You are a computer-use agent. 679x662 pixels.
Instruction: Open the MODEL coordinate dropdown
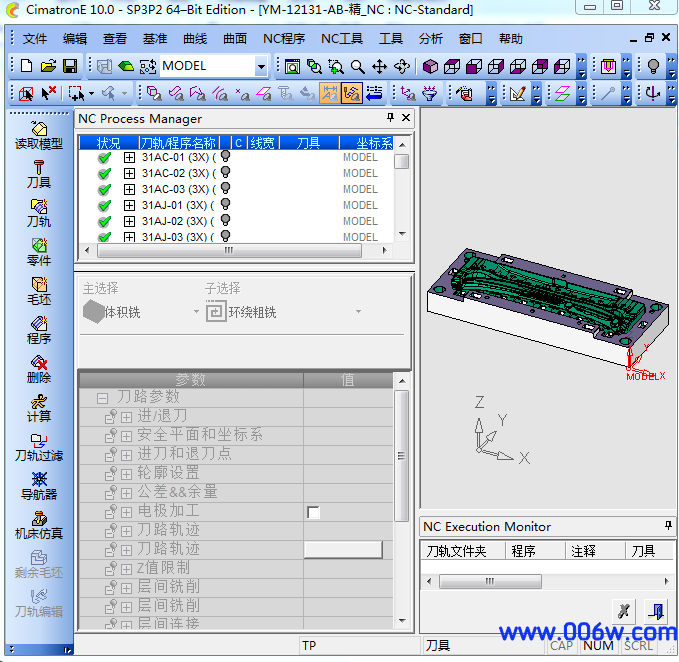click(261, 67)
